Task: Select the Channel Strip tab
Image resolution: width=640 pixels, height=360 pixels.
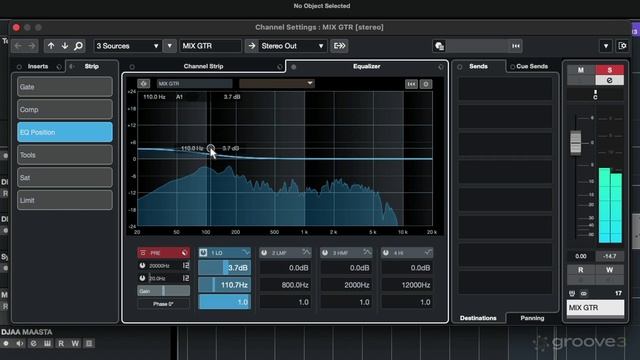Action: [203, 66]
